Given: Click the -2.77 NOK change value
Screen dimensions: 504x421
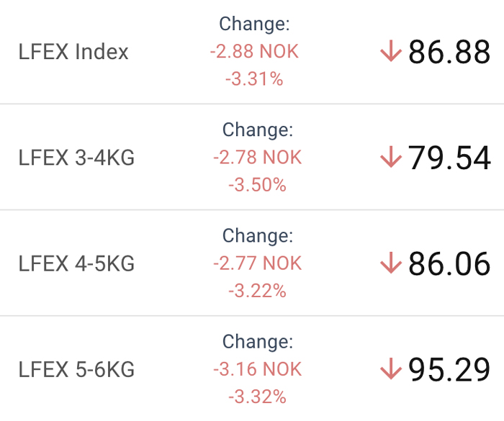Looking at the screenshot, I should click(258, 263).
